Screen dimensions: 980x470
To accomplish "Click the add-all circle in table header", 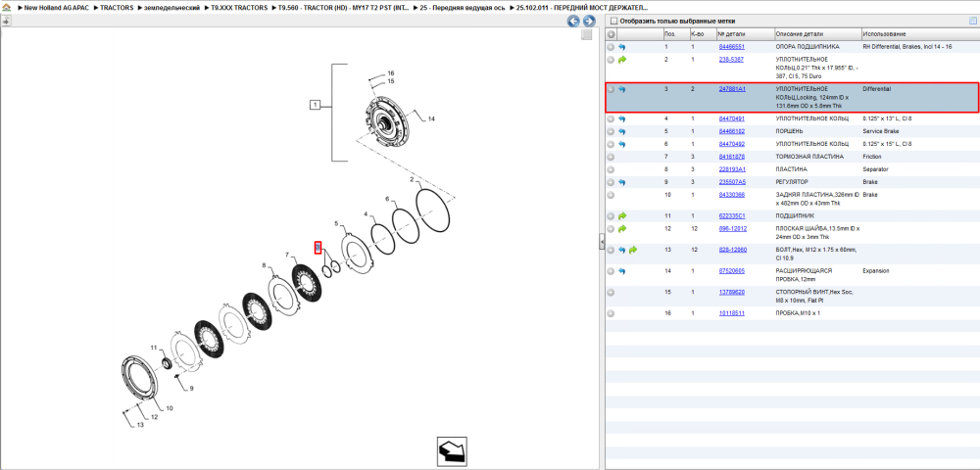I will 612,33.
